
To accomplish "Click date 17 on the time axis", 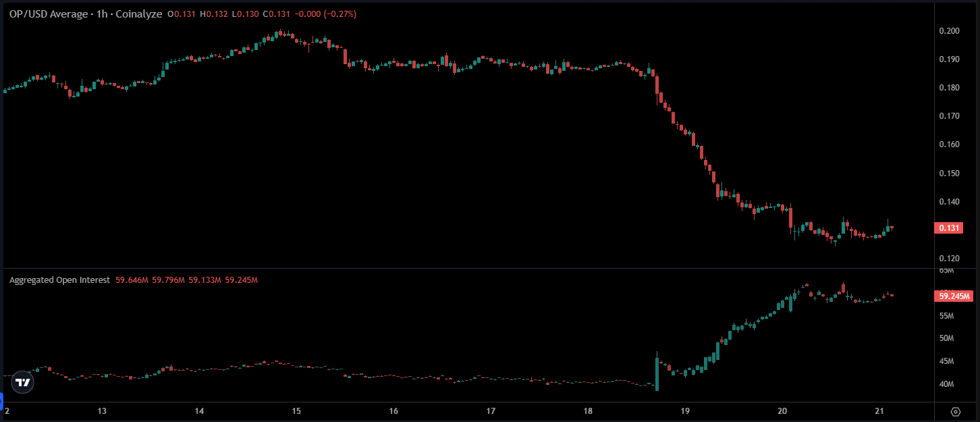I will (491, 411).
